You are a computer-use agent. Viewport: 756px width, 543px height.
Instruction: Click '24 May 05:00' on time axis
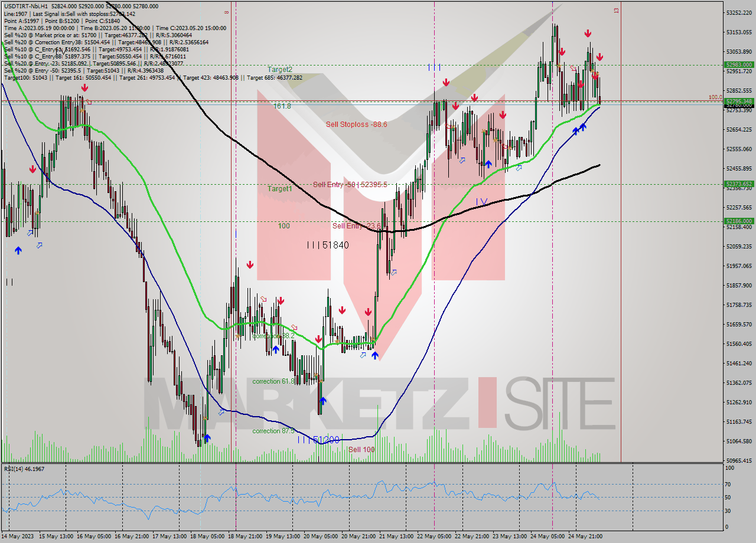548,536
